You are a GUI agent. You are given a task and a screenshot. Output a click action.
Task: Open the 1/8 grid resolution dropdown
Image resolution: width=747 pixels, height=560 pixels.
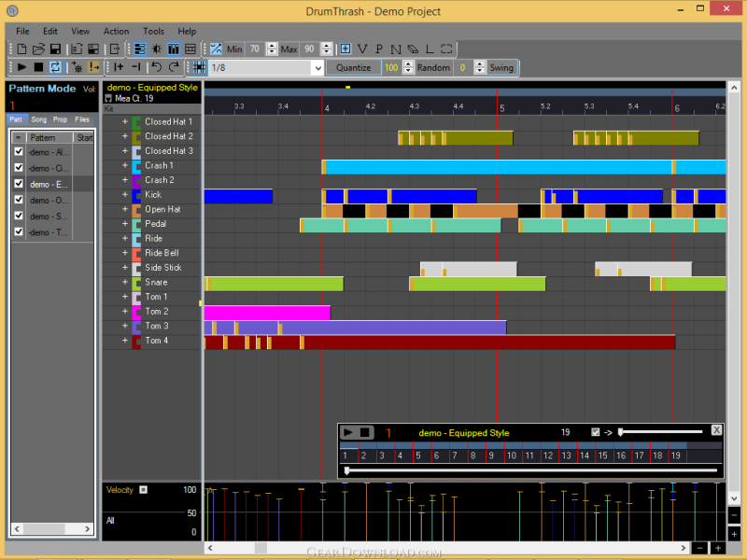tap(318, 67)
